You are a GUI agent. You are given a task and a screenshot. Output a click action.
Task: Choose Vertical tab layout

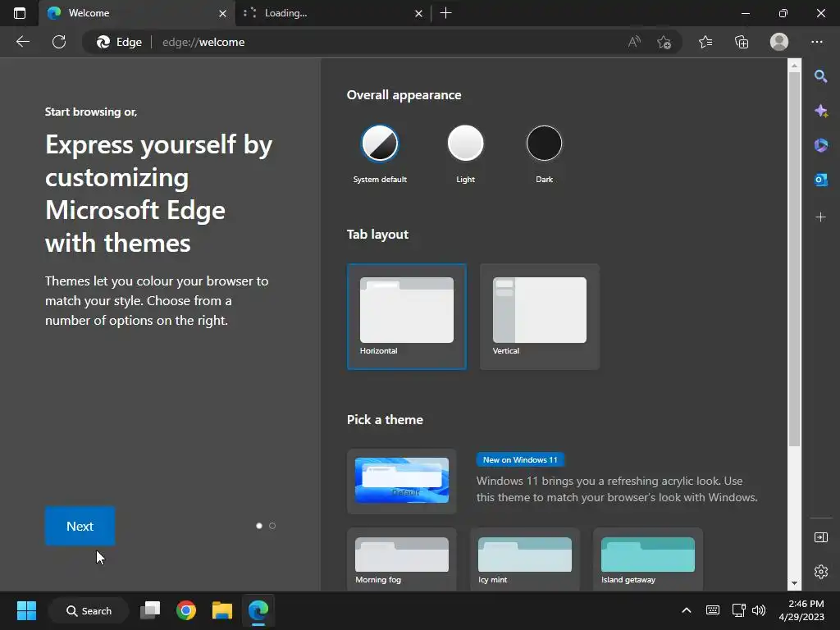pyautogui.click(x=540, y=317)
